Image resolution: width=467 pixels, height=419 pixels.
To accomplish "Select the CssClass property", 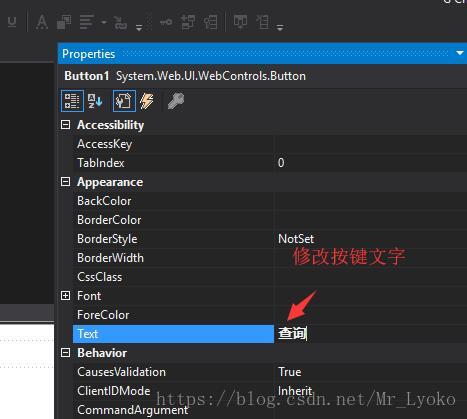I will [173, 277].
